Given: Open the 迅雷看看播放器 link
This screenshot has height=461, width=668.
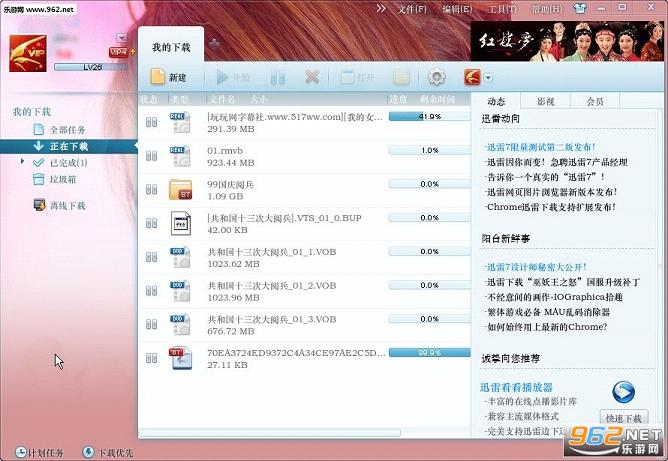Looking at the screenshot, I should pos(516,387).
